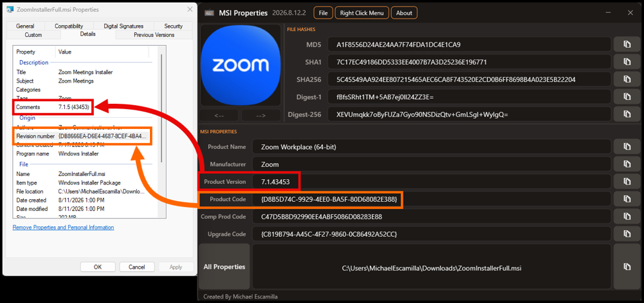Copy the Comp Prod Code value
The image size is (644, 303).
pyautogui.click(x=627, y=216)
